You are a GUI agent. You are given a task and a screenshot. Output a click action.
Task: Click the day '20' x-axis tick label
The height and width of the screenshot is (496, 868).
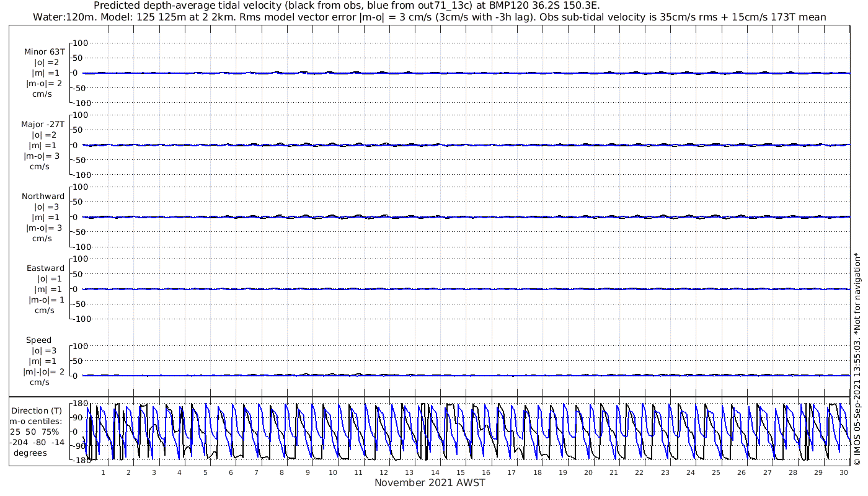588,472
